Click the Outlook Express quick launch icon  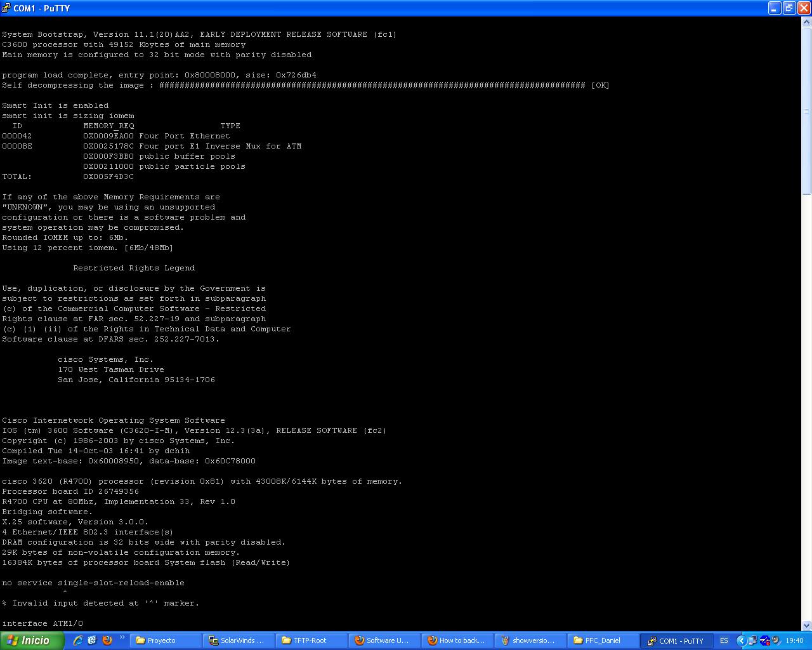(x=93, y=640)
